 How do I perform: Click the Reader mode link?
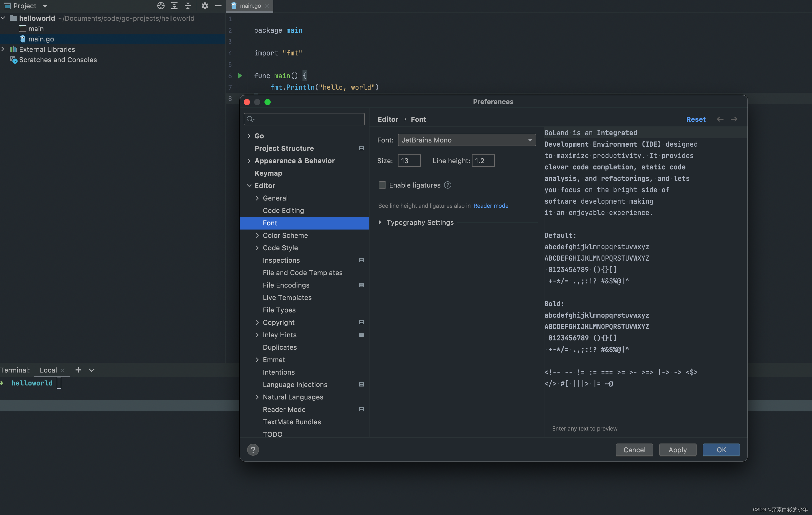point(491,205)
